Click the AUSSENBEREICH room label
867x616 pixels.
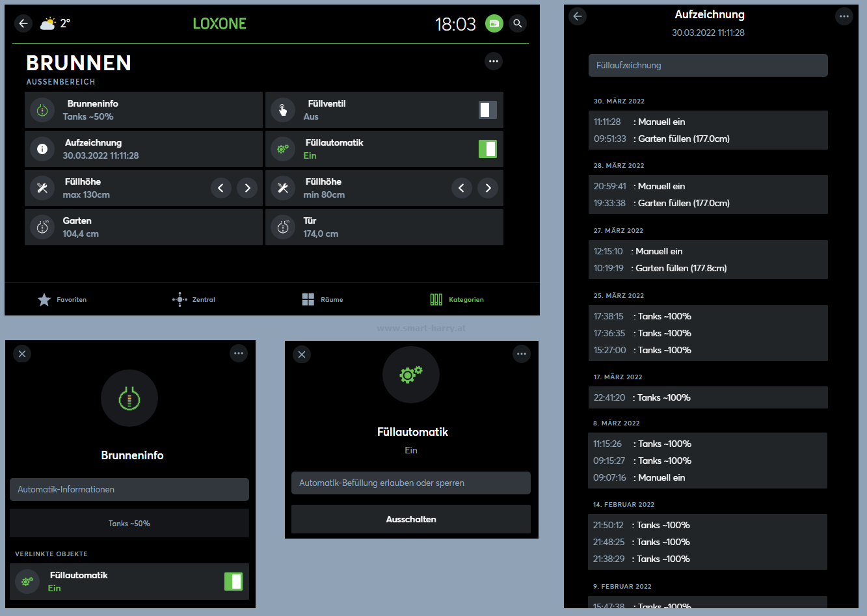[60, 82]
